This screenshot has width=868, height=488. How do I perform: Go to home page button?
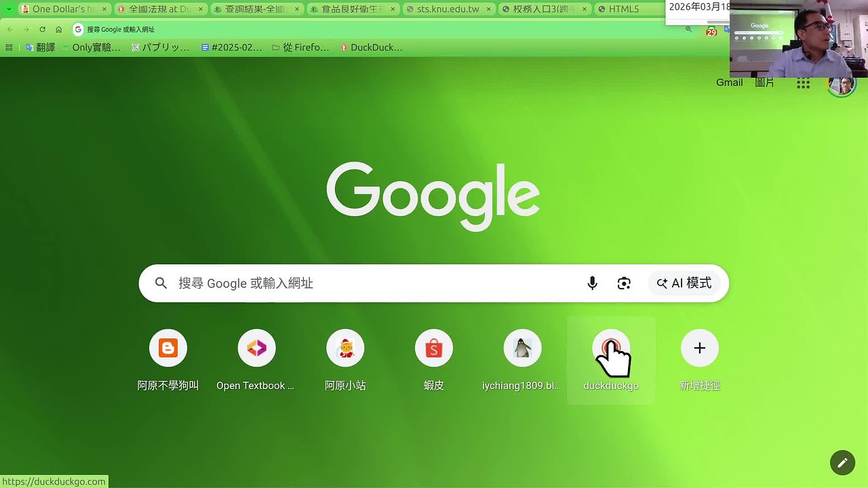point(59,30)
